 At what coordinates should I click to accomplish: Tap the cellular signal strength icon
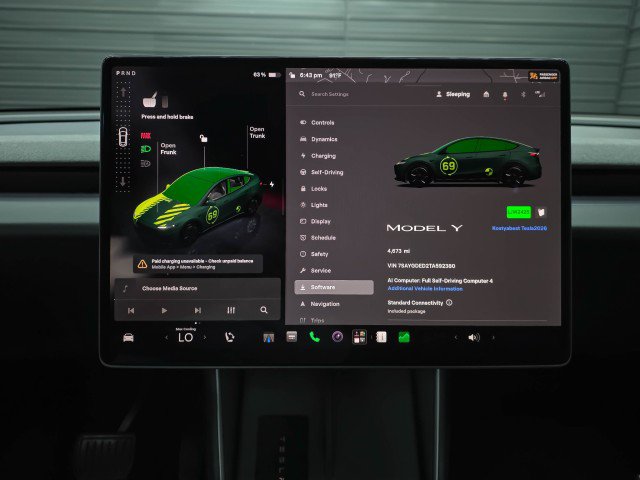click(540, 94)
